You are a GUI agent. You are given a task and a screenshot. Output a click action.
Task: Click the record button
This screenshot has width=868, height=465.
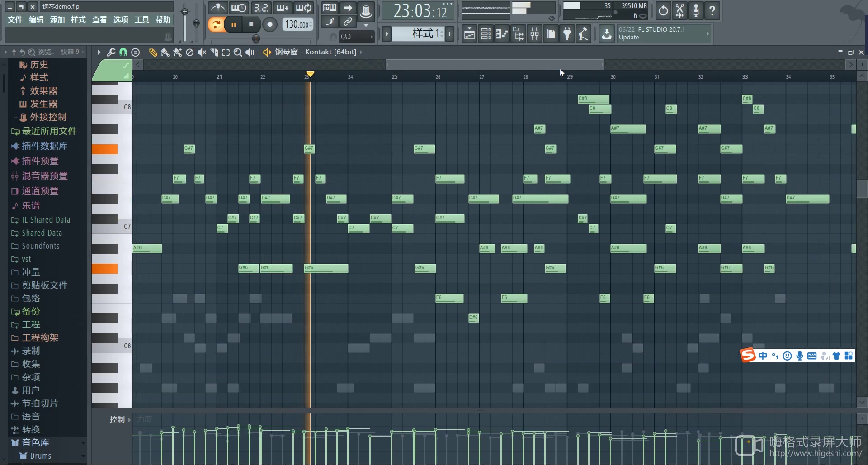270,24
